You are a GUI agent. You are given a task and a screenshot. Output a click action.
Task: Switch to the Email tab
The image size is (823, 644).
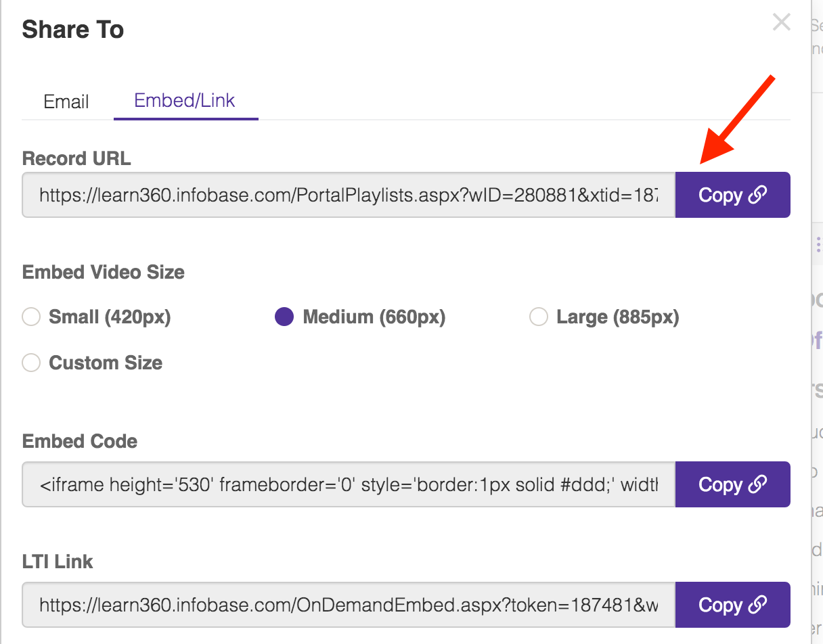tap(66, 101)
